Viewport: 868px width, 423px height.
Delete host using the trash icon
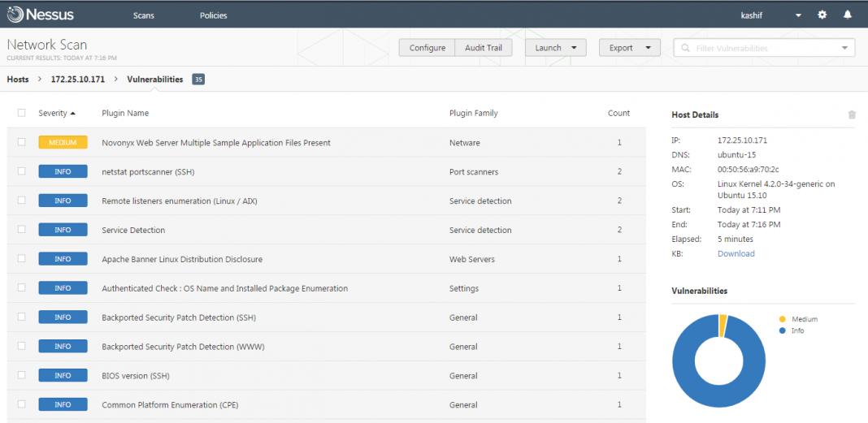852,114
